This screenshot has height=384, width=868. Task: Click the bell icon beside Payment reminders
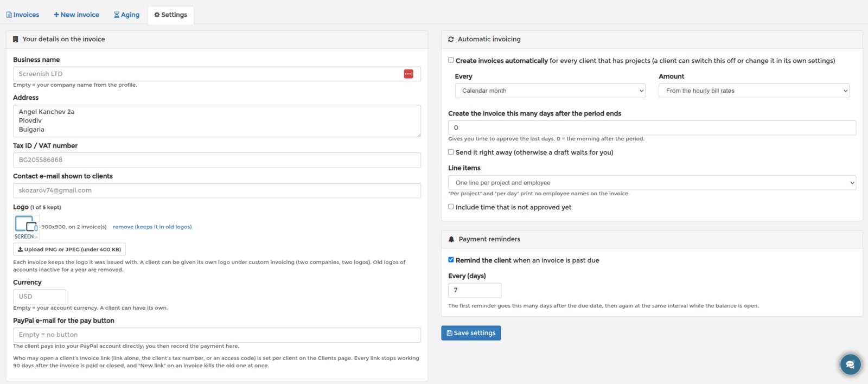pyautogui.click(x=451, y=239)
